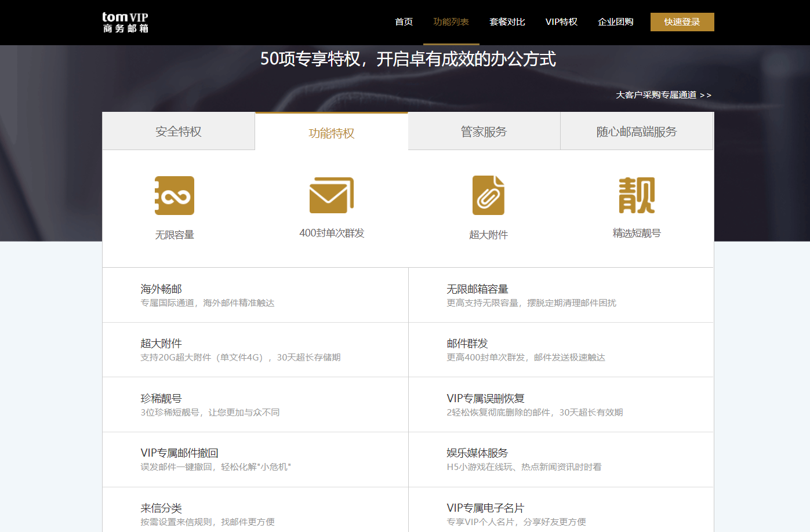Select the 无限邮箱容量 feature entry
This screenshot has width=810, height=532.
click(477, 289)
